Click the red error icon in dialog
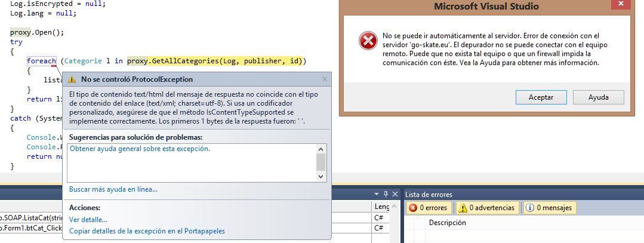The height and width of the screenshot is (243, 644). coord(368,41)
